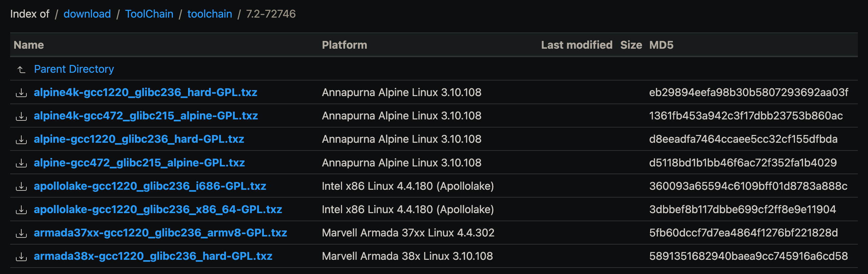Image resolution: width=868 pixels, height=274 pixels.
Task: Click download icon beside alpine-gcc1220 hard file
Action: coord(21,139)
